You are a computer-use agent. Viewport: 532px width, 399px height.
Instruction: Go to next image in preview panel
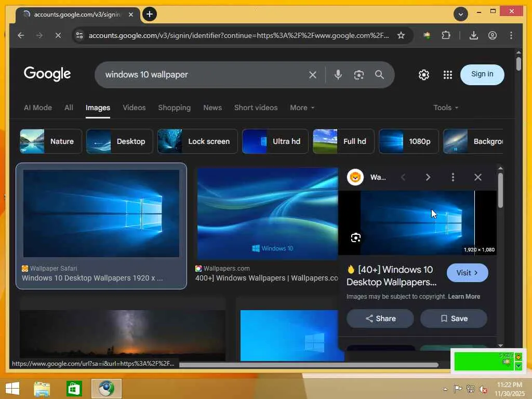[x=428, y=177]
